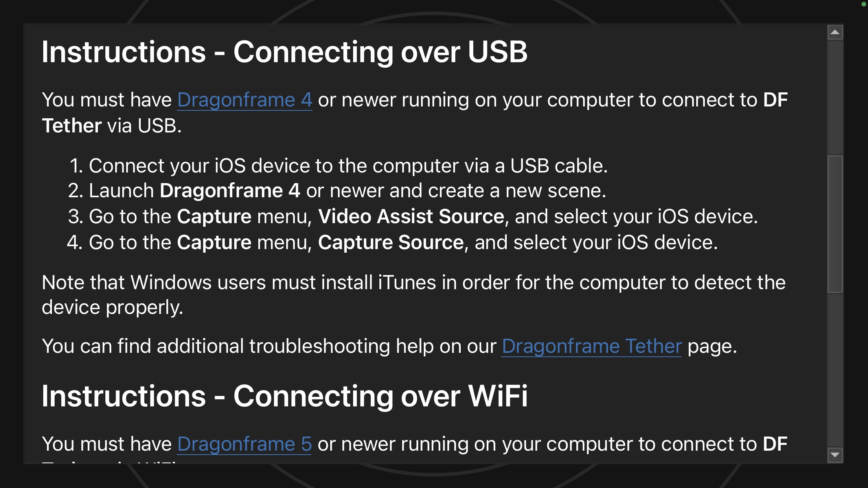The image size is (868, 488).
Task: Click the word Capture in step 4
Action: tap(214, 242)
